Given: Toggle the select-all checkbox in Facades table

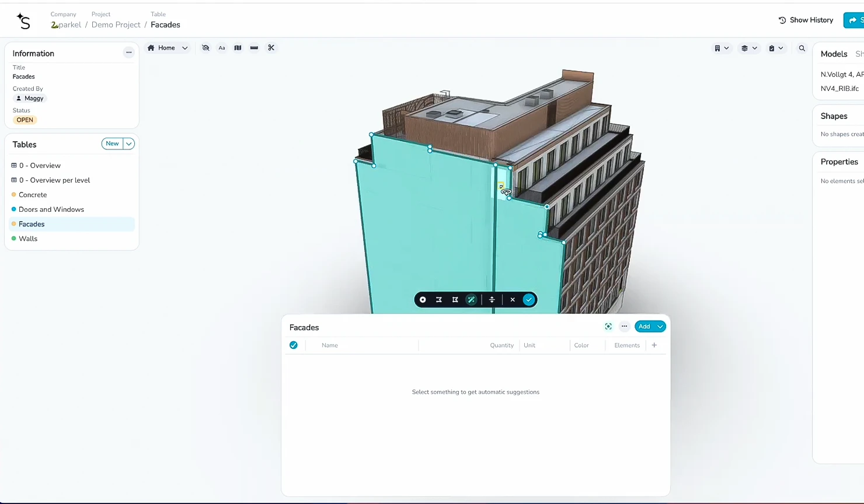Looking at the screenshot, I should 294,345.
